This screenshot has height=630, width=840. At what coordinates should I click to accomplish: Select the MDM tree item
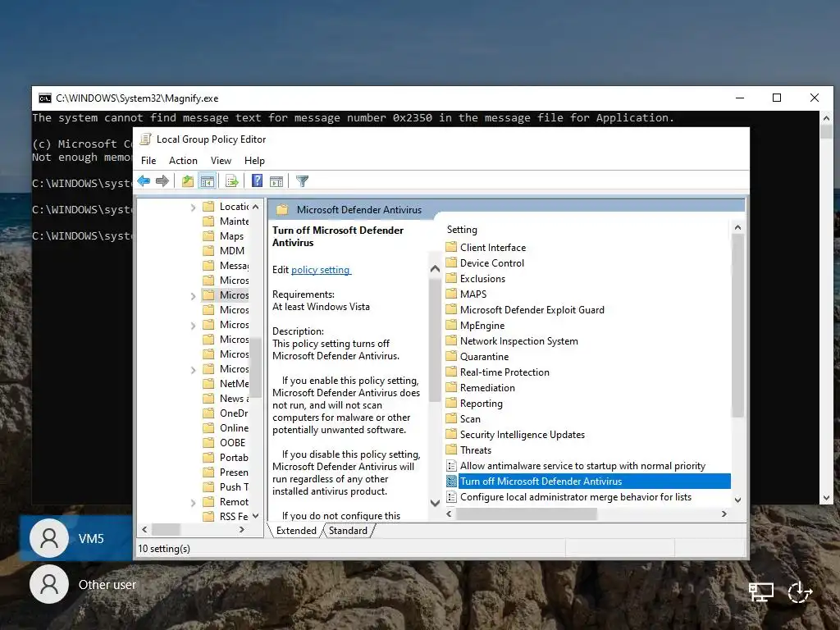[225, 251]
